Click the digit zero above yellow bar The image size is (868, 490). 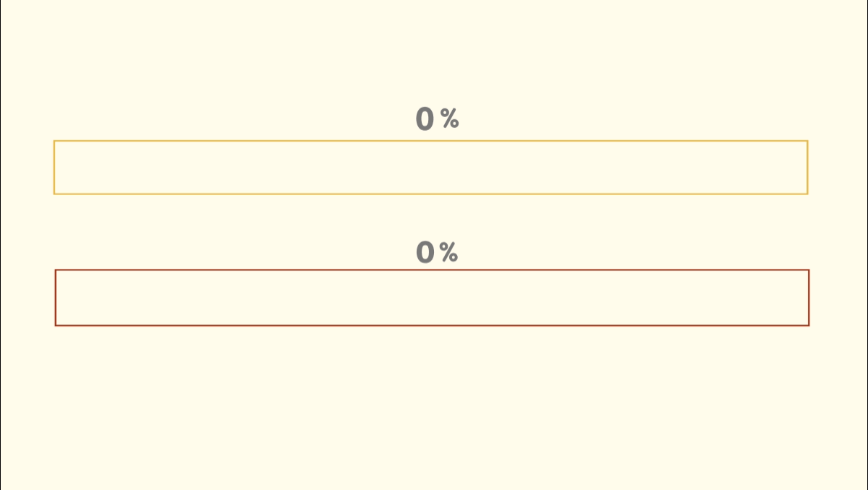click(425, 119)
